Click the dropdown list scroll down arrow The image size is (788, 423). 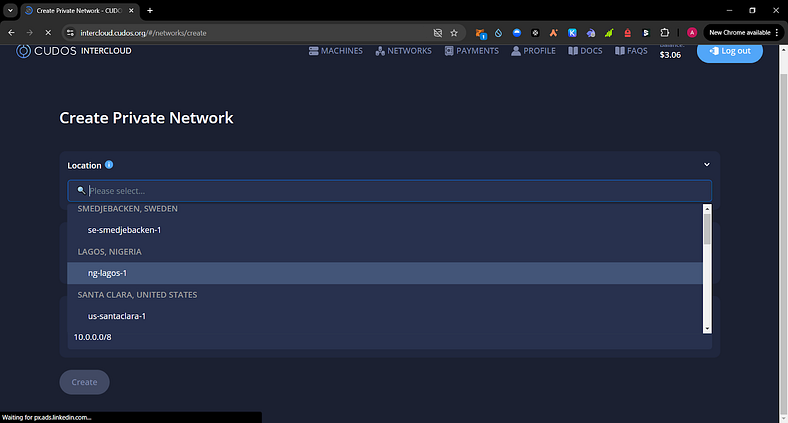[707, 329]
